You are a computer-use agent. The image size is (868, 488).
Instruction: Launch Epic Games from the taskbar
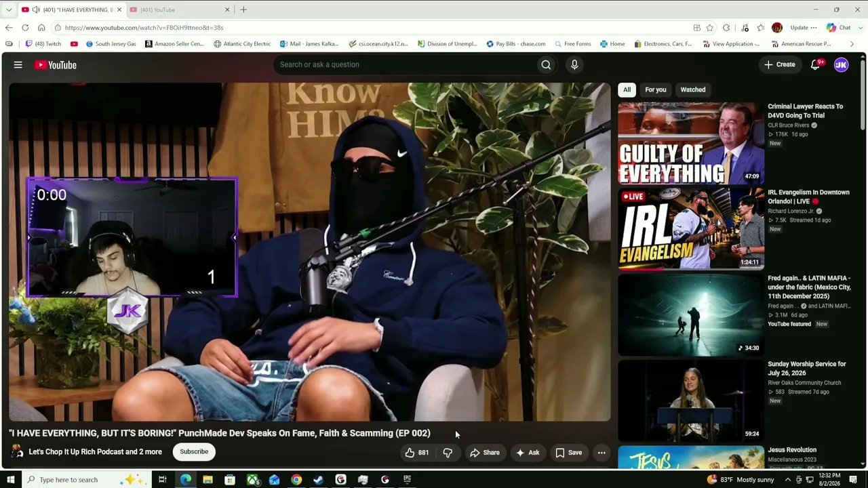click(407, 480)
